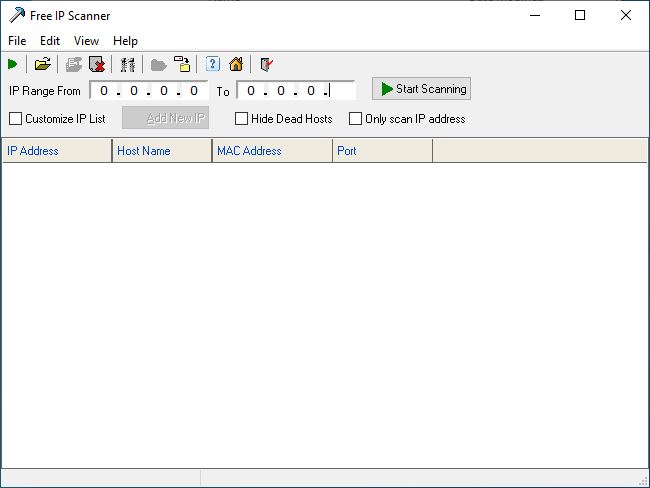Image resolution: width=650 pixels, height=488 pixels.
Task: Sort by Port column header
Action: point(383,151)
